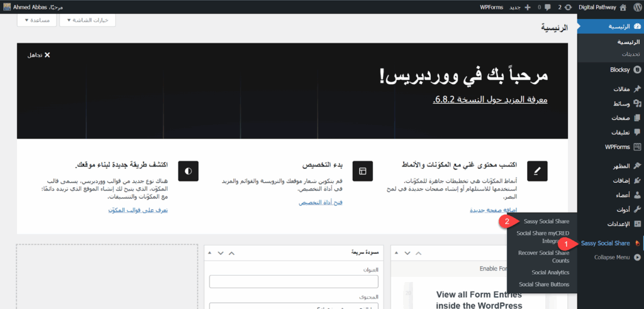
Task: Open link معرفة المزيد حول النسخة 6.8.2
Action: pos(490,100)
